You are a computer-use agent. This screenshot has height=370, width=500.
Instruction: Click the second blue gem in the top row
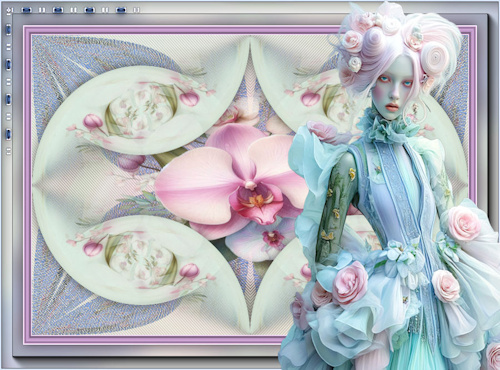pos(58,10)
